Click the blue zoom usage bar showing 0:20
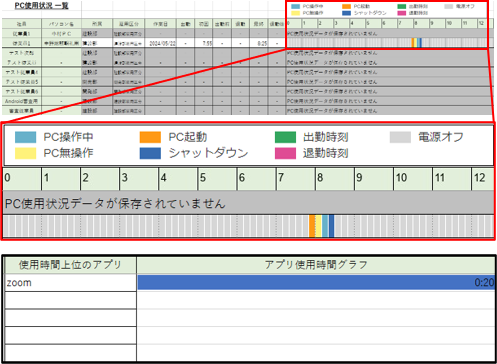 [316, 283]
